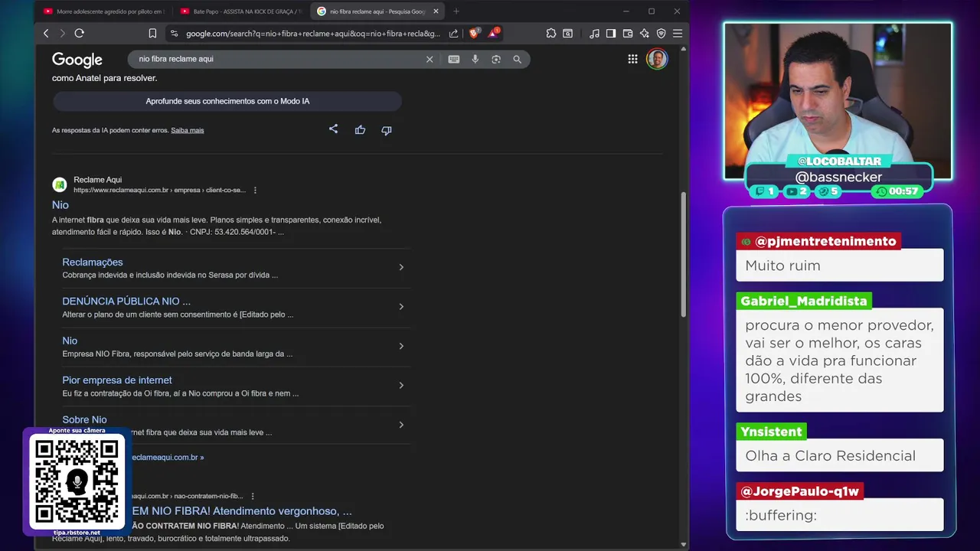Open the Brave Wallet icon

click(628, 34)
